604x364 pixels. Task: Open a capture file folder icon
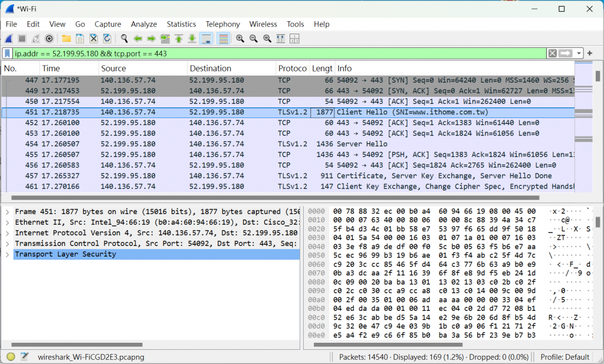66,38
